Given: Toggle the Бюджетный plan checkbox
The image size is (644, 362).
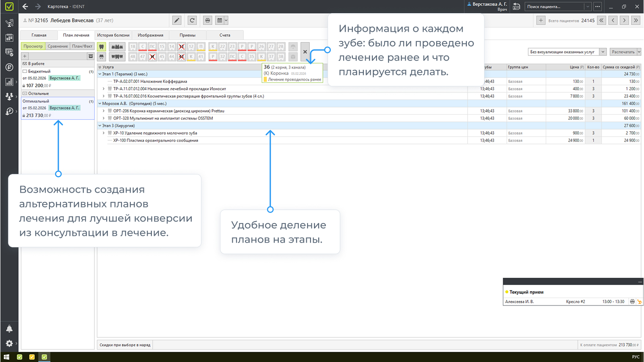Looking at the screenshot, I should point(25,72).
